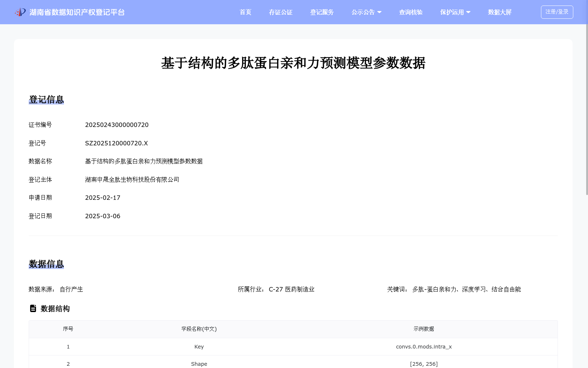Click the convs.0.mods.intra_x example cell
Viewport: 588px width, 368px height.
click(x=424, y=347)
